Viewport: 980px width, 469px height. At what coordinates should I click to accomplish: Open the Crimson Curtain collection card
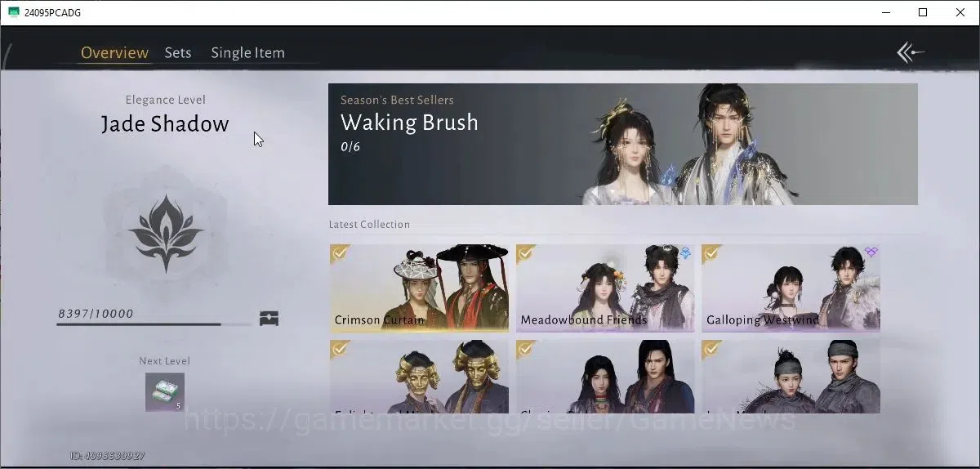[419, 288]
